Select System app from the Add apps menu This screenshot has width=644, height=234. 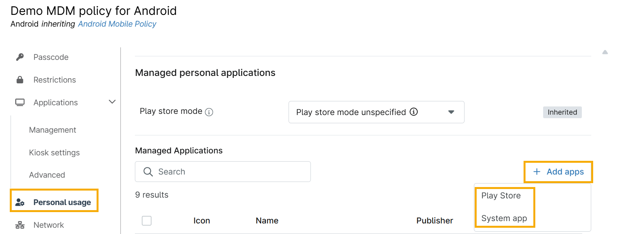504,218
